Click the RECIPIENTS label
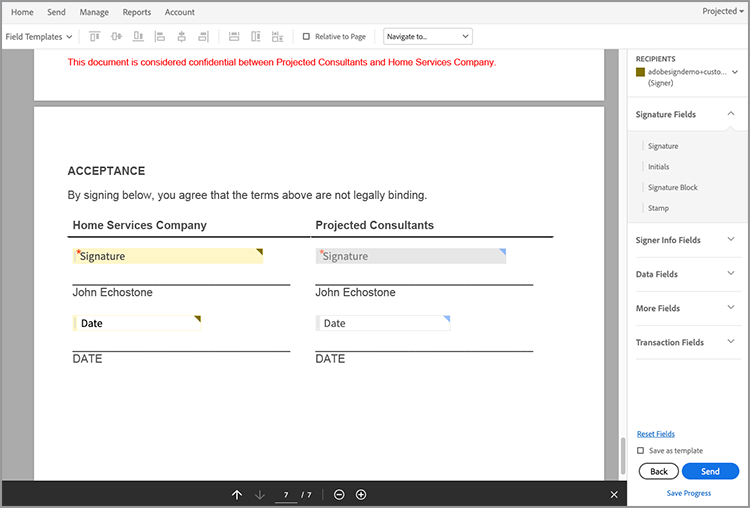This screenshot has height=508, width=750. click(655, 59)
